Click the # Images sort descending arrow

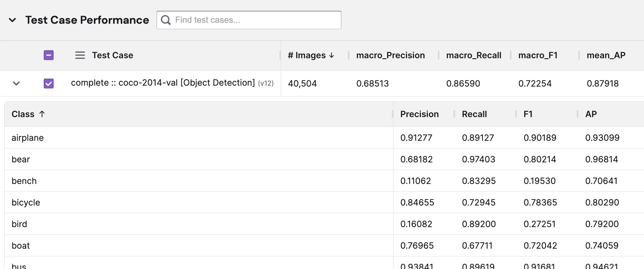[x=332, y=55]
